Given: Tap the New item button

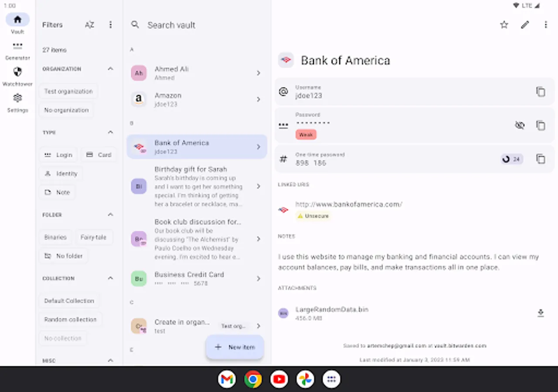Looking at the screenshot, I should [235, 347].
